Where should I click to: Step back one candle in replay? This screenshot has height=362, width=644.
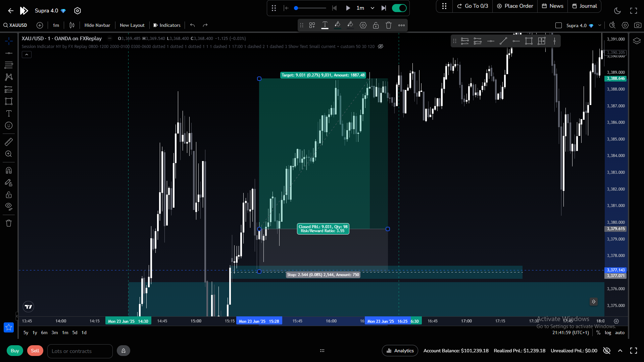pyautogui.click(x=334, y=8)
